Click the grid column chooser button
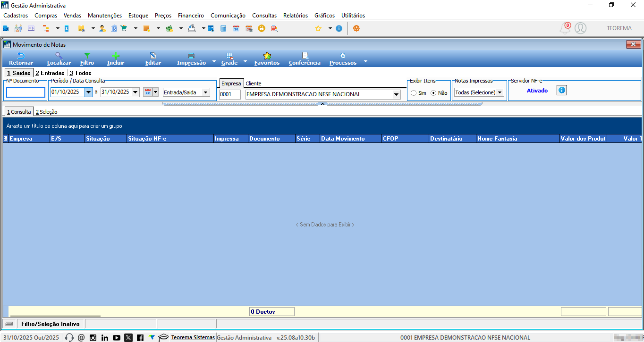644x342 pixels. pos(6,139)
